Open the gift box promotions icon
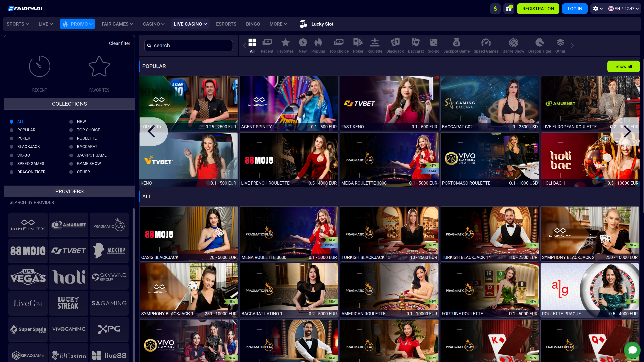Viewport: 644px width, 362px height. tap(509, 8)
